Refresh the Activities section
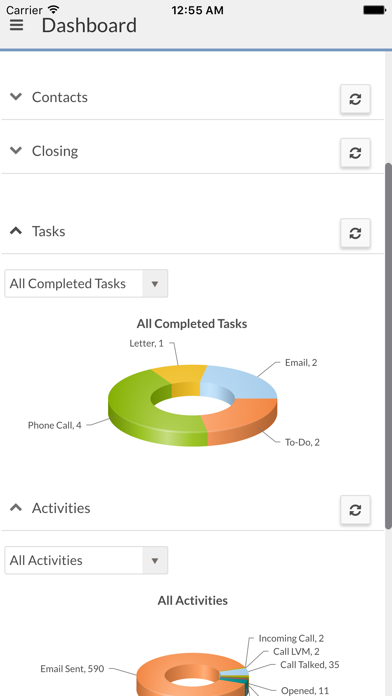Screen dimensions: 392x696 tap(355, 510)
